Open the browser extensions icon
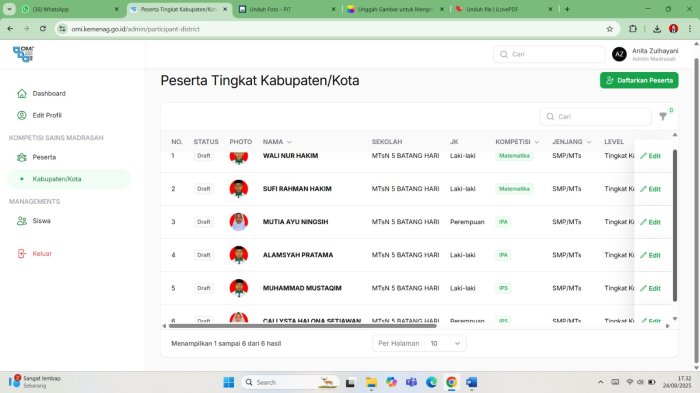 [633, 29]
